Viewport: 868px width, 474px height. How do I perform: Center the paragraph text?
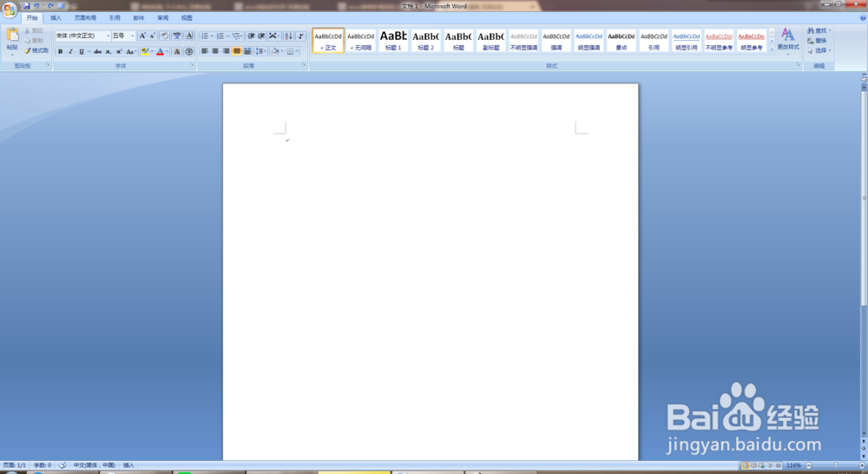tap(215, 51)
